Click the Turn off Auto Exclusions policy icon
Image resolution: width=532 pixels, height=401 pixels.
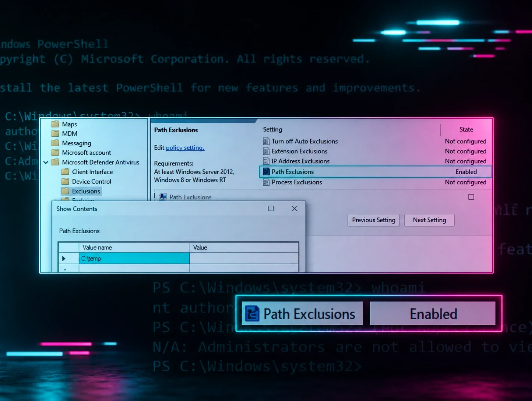tap(266, 141)
